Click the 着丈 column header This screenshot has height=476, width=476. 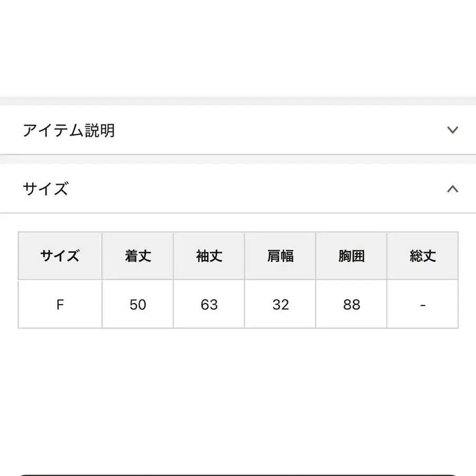tap(138, 256)
